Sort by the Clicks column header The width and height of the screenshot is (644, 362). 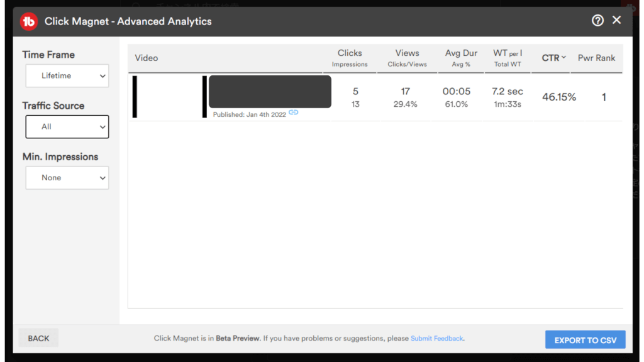[x=350, y=53]
